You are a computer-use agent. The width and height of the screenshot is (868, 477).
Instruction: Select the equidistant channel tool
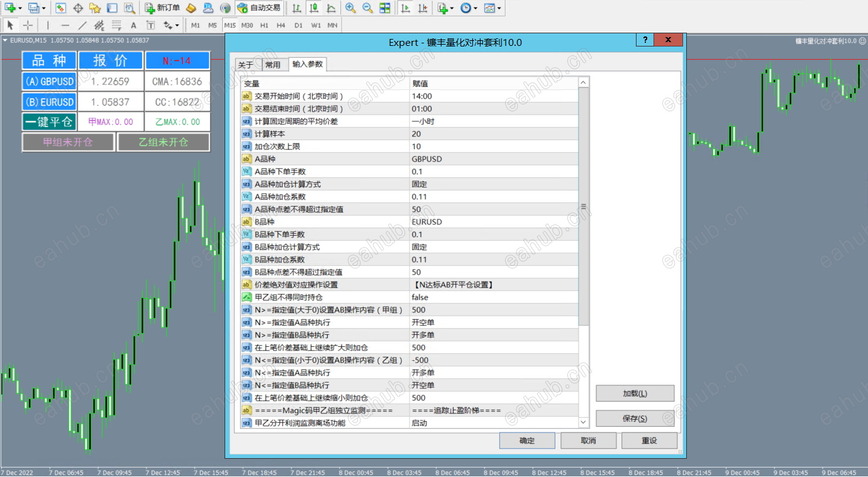point(99,25)
